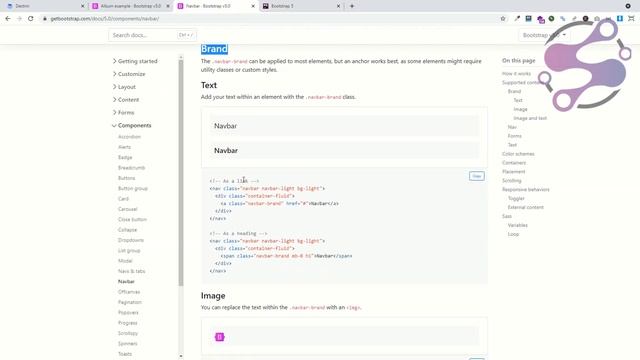
Task: Click the lock icon in address bar
Action: click(45, 19)
